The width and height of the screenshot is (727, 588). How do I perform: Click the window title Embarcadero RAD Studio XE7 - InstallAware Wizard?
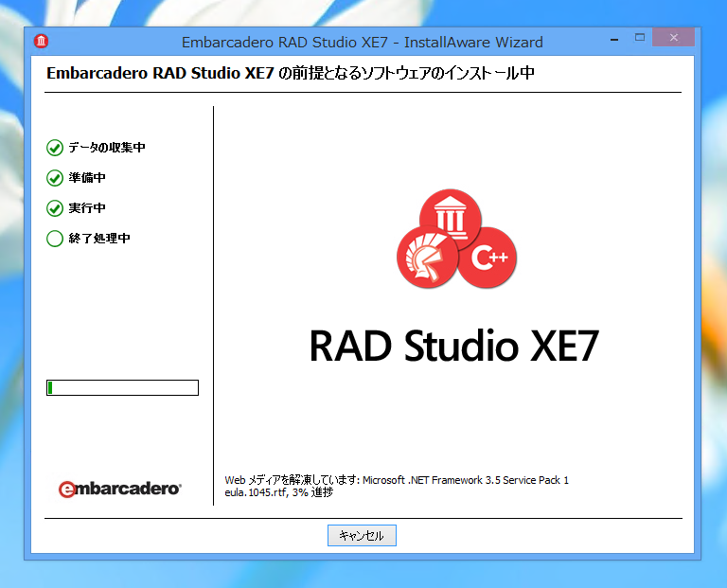click(x=363, y=43)
